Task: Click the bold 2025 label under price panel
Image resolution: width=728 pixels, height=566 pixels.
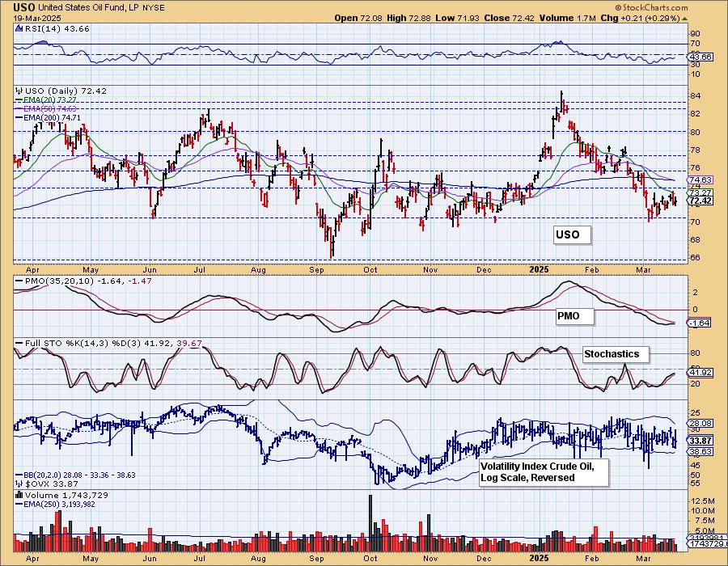Action: [540, 270]
